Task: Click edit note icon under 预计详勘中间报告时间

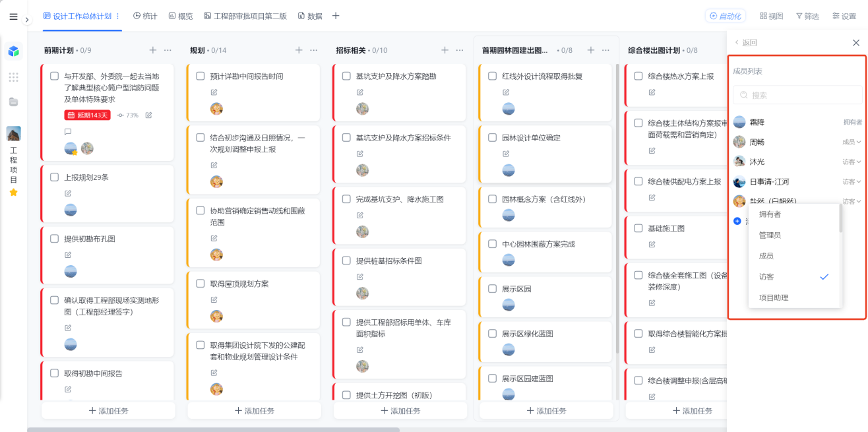Action: [214, 92]
